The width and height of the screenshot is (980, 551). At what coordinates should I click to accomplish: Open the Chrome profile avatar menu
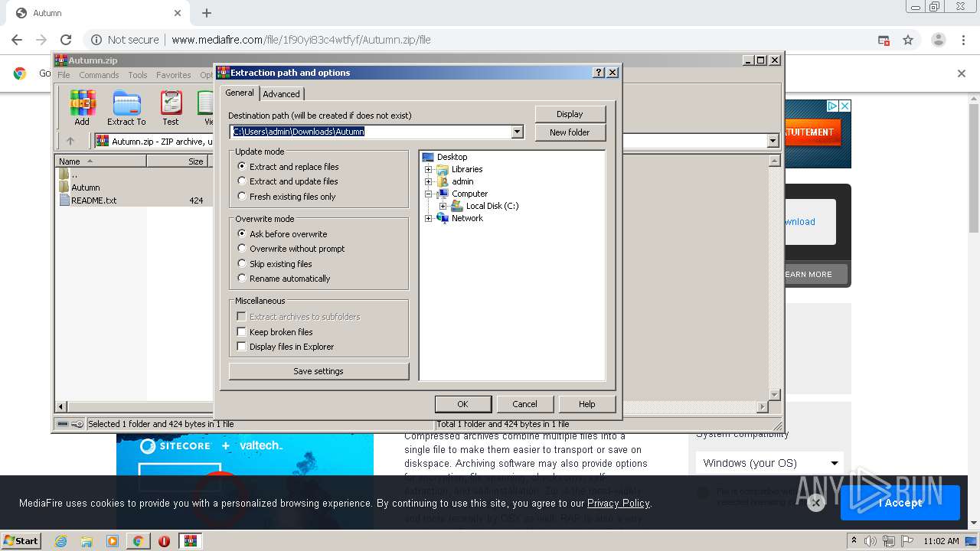coord(938,40)
